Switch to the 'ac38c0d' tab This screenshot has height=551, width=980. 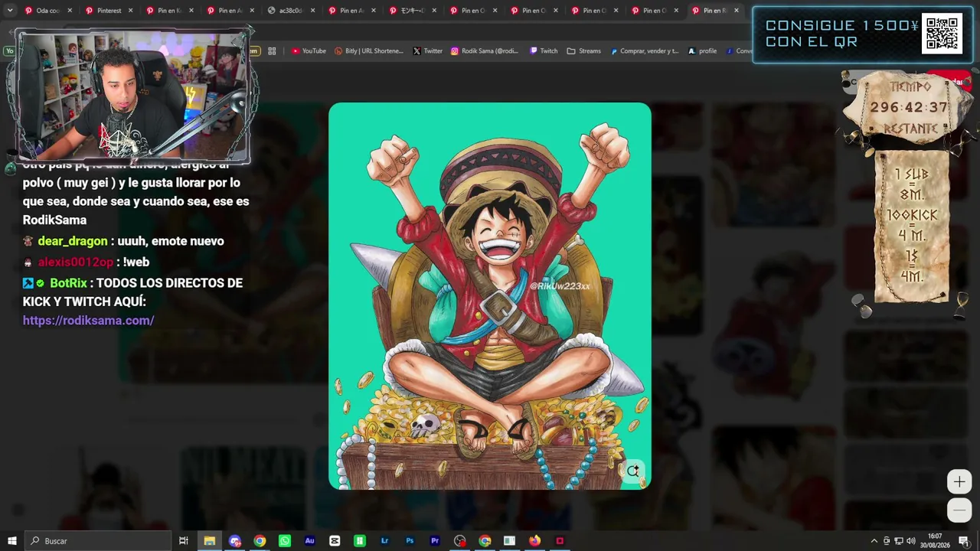coord(291,11)
